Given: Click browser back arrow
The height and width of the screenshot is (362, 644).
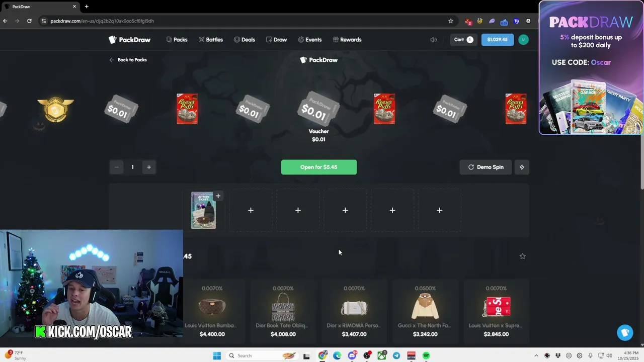Looking at the screenshot, I should 5,21.
